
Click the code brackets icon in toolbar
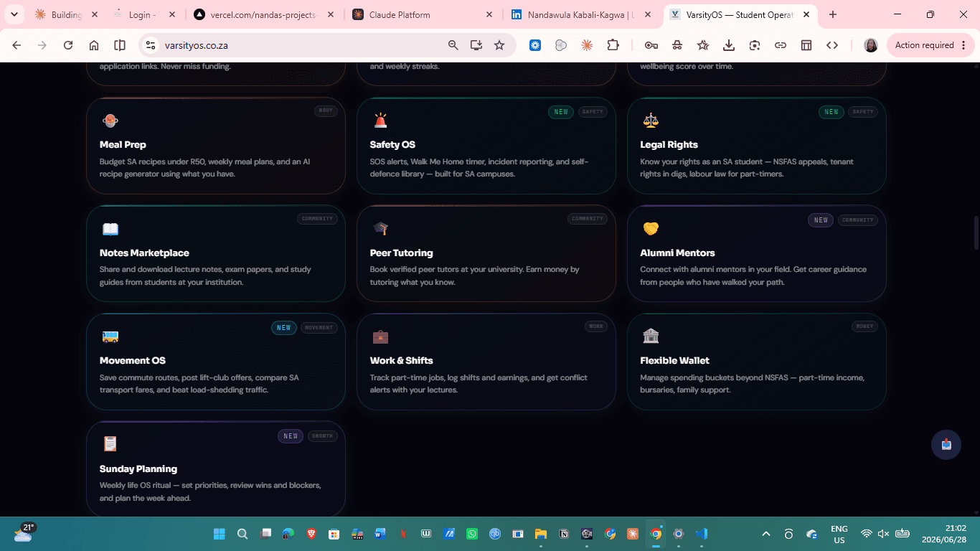832,45
